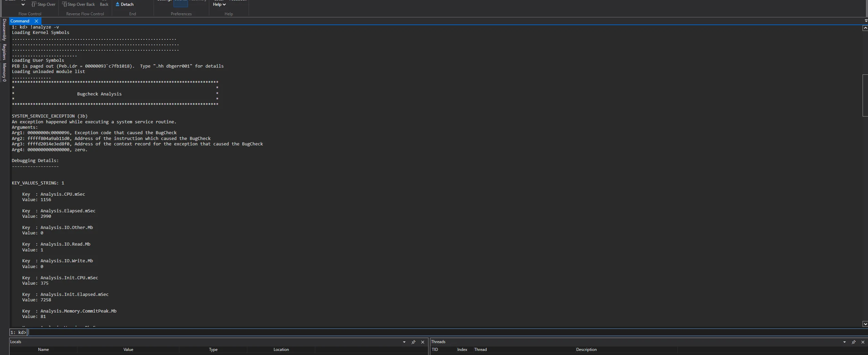
Task: Select the Command tab
Action: pyautogui.click(x=20, y=21)
